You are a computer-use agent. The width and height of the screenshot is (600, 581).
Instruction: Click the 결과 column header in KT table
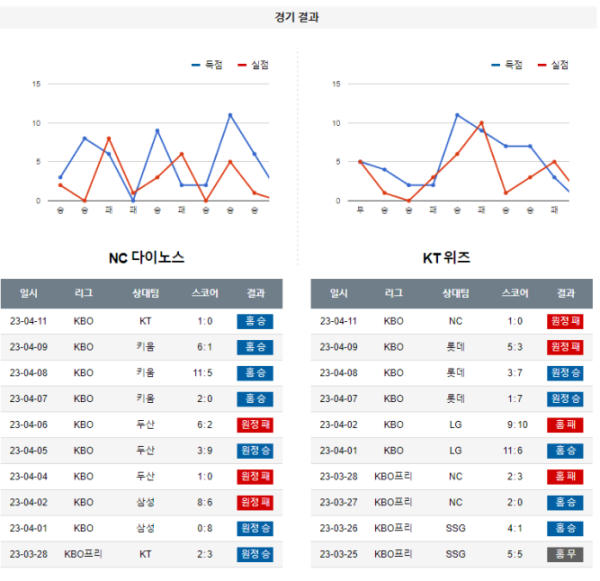tap(566, 294)
